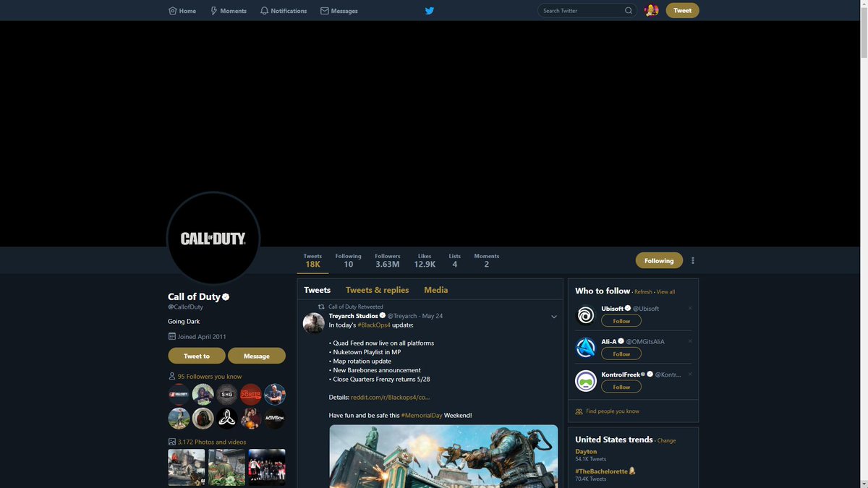The width and height of the screenshot is (868, 488).
Task: Open Messages from the top navigation
Action: [x=339, y=11]
